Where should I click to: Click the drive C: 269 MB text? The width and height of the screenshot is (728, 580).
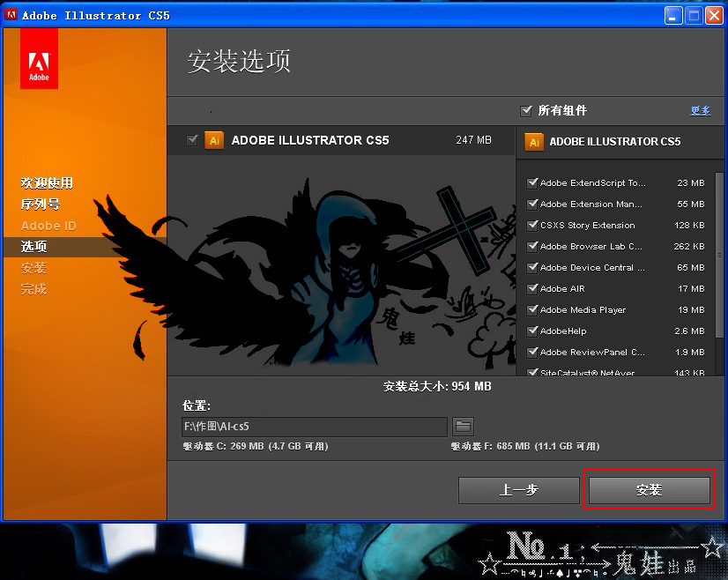(x=256, y=446)
